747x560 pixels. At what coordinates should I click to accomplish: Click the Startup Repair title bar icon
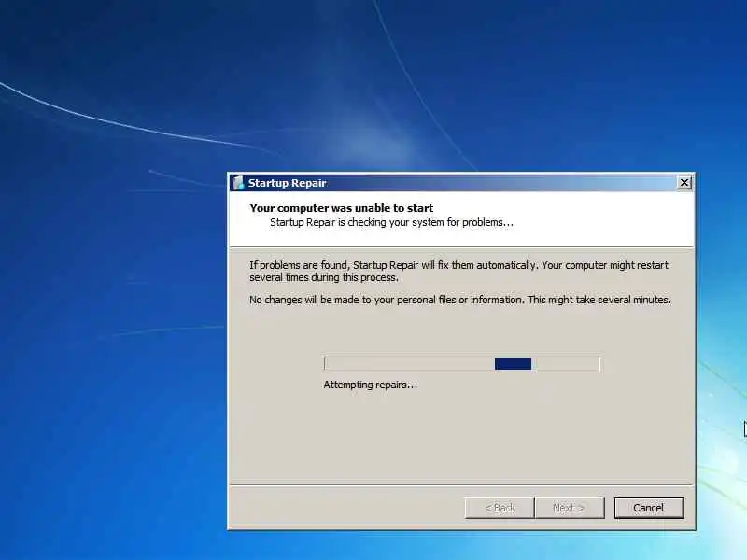click(x=238, y=183)
